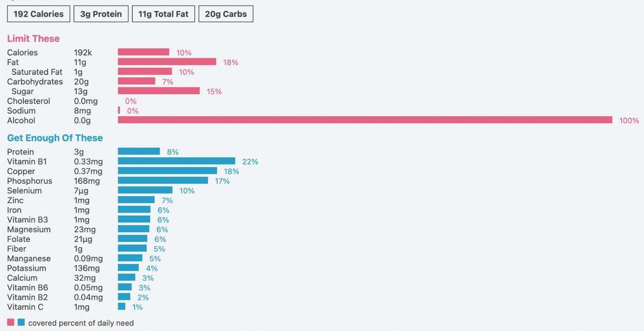Select the 3g Protein badge

coord(101,14)
